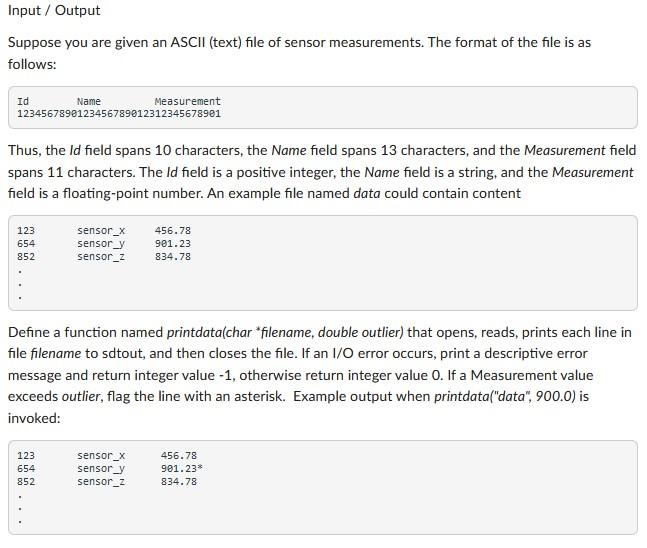Click value 834.78 in the example output block

click(178, 482)
